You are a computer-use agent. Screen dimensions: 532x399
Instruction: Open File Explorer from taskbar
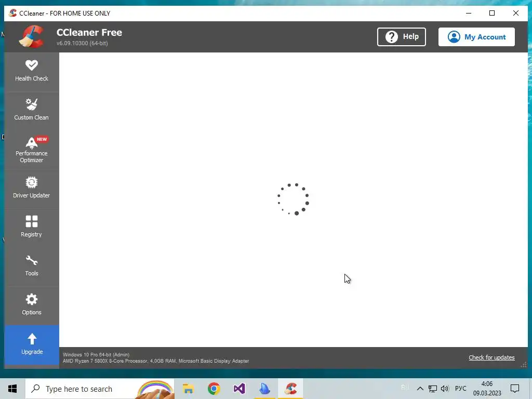pos(188,389)
